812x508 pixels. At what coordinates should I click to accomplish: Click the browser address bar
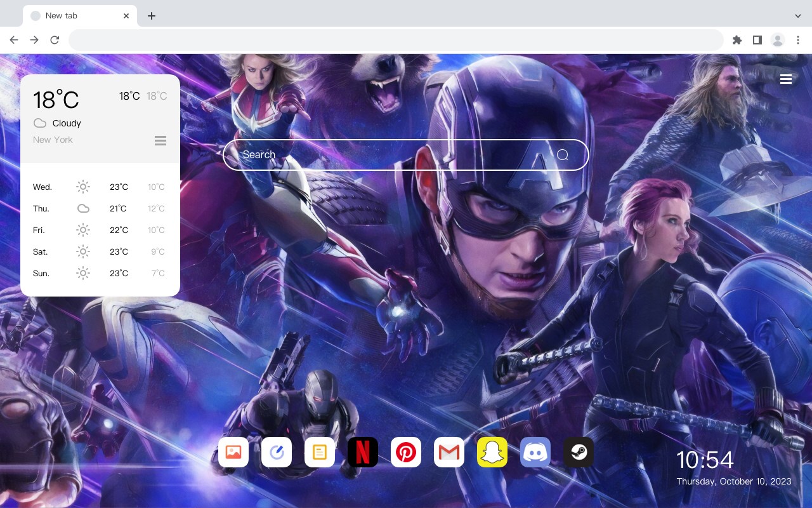point(396,40)
